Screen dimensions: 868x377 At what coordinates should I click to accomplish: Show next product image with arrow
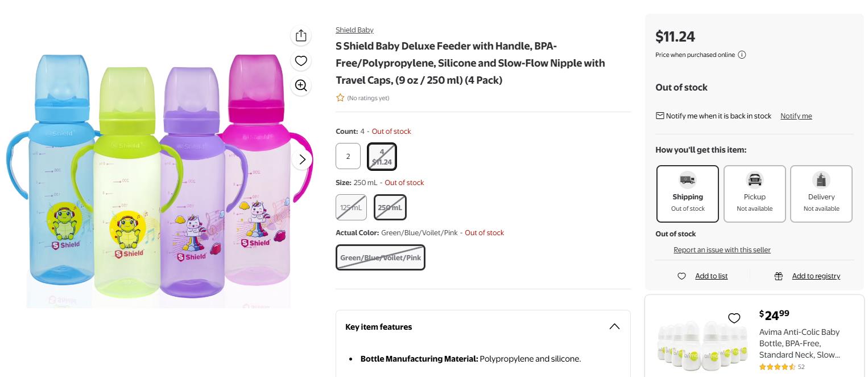pos(302,159)
